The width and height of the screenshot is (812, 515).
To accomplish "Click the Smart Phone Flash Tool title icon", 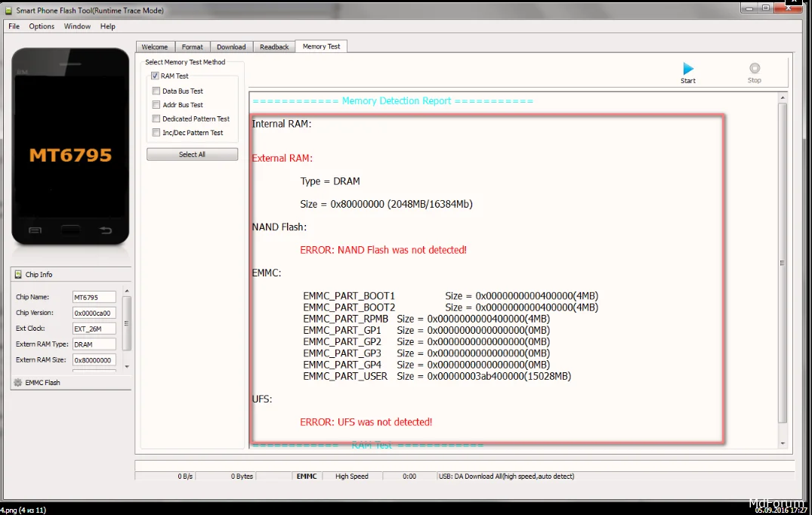I will pos(8,11).
